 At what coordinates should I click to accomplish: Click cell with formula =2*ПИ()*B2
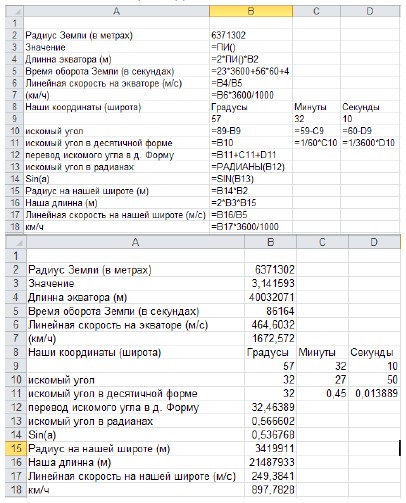(251, 59)
